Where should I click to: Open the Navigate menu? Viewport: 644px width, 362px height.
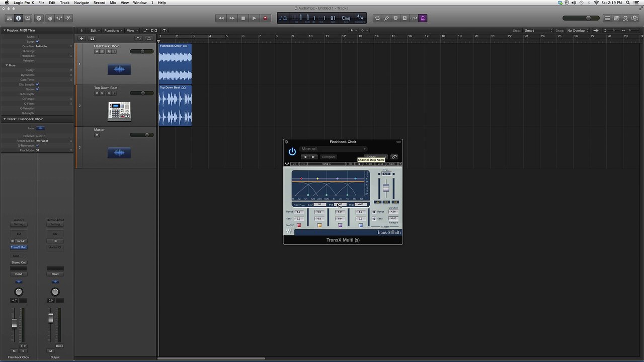(82, 3)
